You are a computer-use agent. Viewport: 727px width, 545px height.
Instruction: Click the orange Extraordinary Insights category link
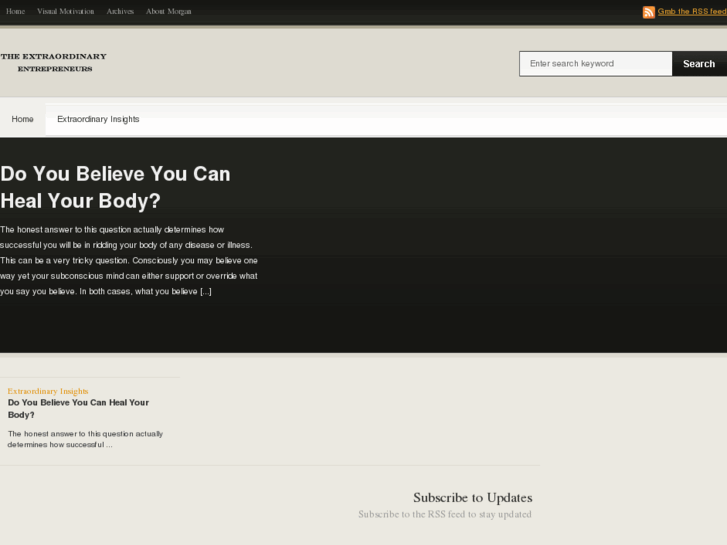[x=48, y=391]
